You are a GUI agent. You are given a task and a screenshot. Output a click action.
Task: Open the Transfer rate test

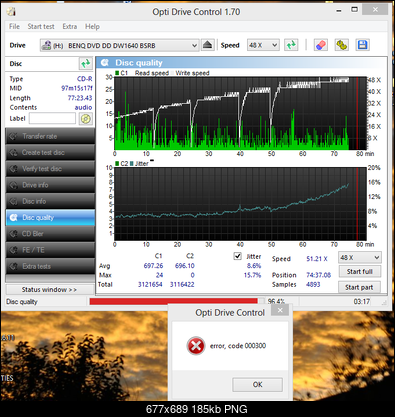[x=50, y=136]
